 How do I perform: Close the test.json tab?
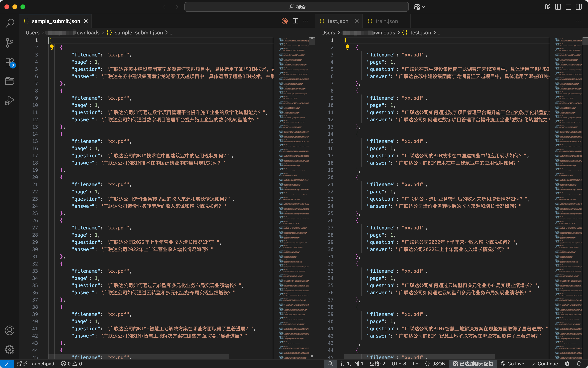click(x=357, y=21)
